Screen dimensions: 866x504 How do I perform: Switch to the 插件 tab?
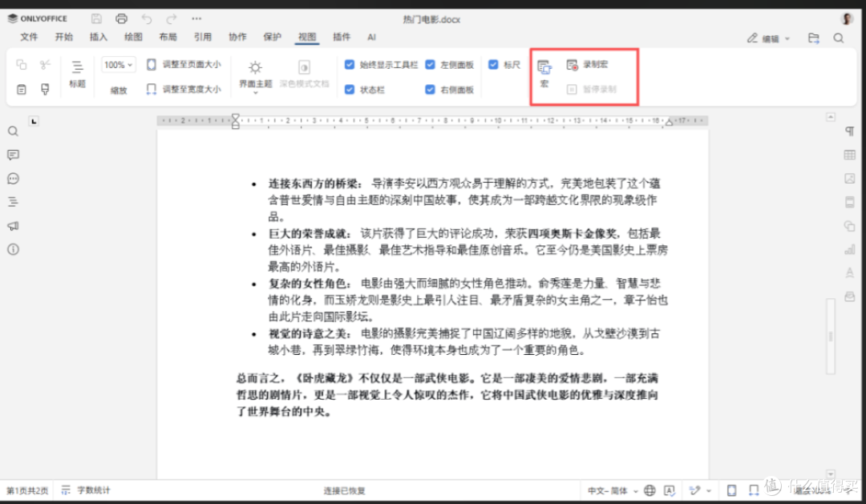point(342,37)
